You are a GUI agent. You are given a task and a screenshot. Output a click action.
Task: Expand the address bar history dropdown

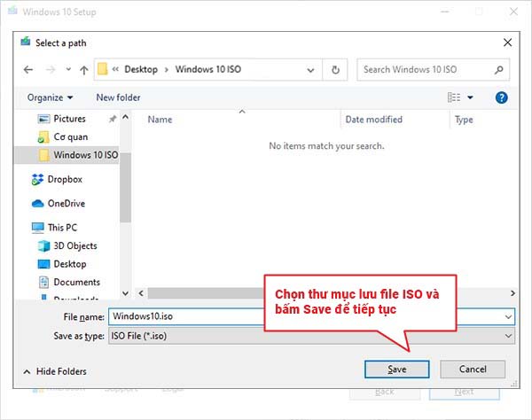tap(310, 70)
